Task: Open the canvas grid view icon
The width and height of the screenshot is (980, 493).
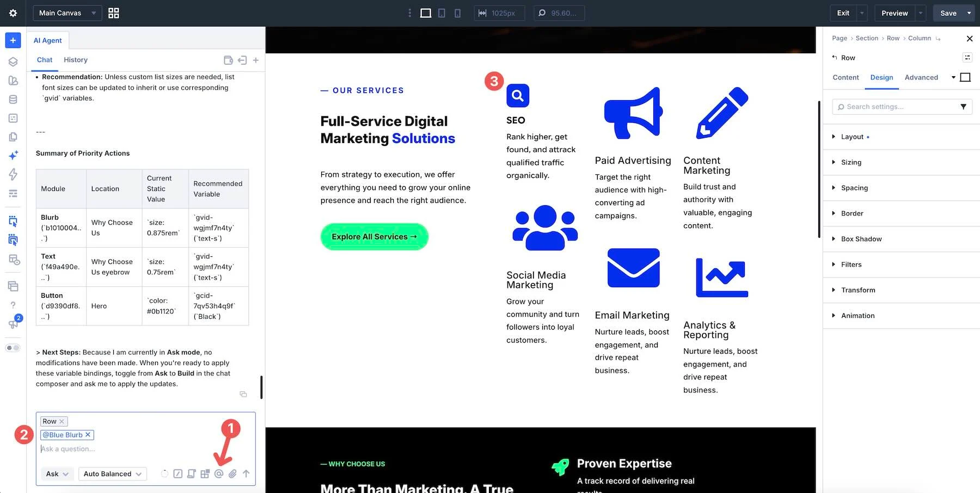Action: [x=114, y=13]
